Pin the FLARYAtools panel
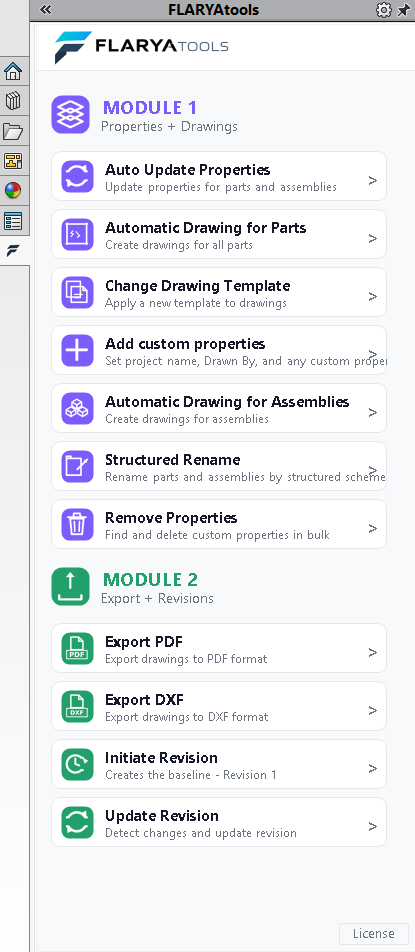This screenshot has height=952, width=415. (403, 10)
